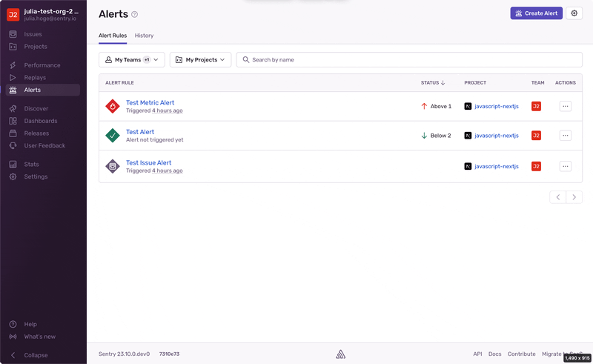Click the alert settings gear icon
The height and width of the screenshot is (364, 593).
[574, 13]
